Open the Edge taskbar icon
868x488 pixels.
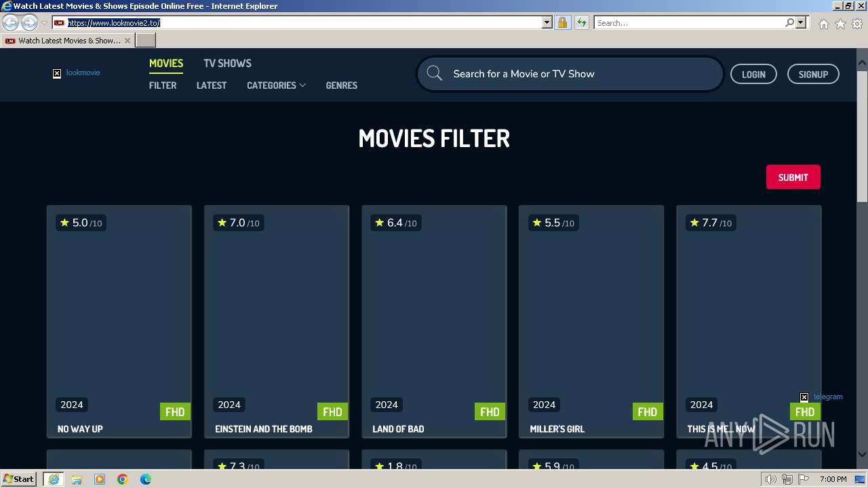click(x=146, y=479)
